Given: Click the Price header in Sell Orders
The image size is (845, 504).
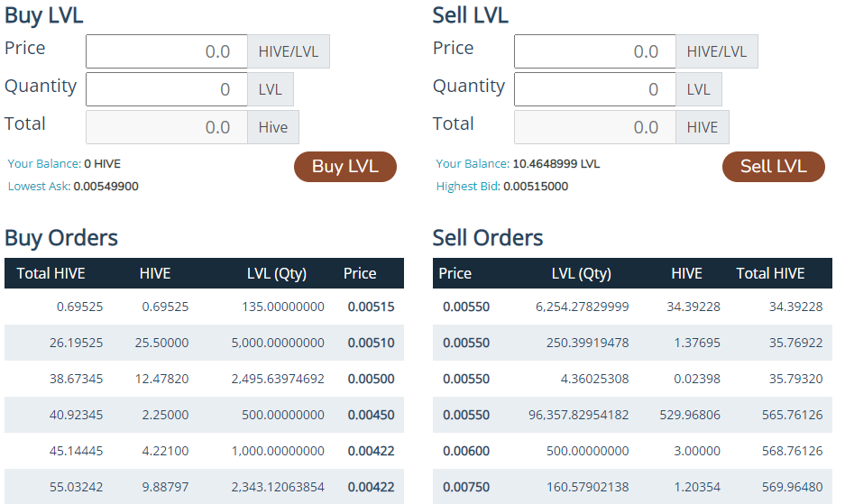Looking at the screenshot, I should pos(455,274).
